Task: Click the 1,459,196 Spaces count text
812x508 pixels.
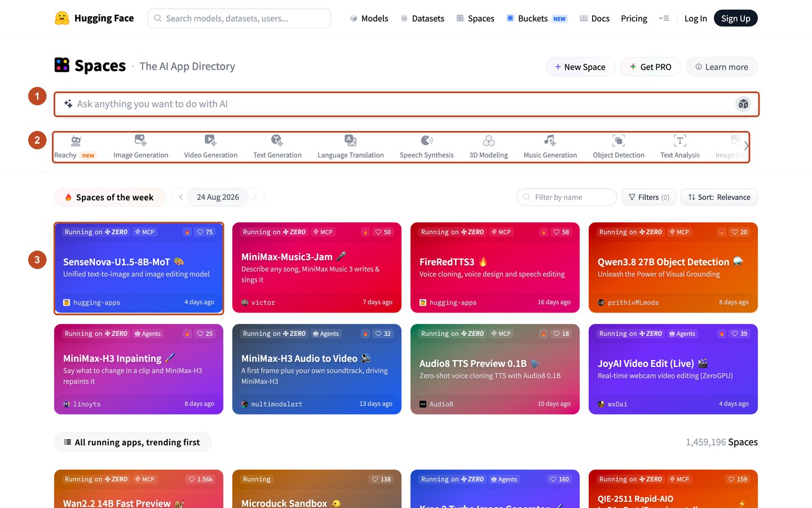Action: (722, 442)
